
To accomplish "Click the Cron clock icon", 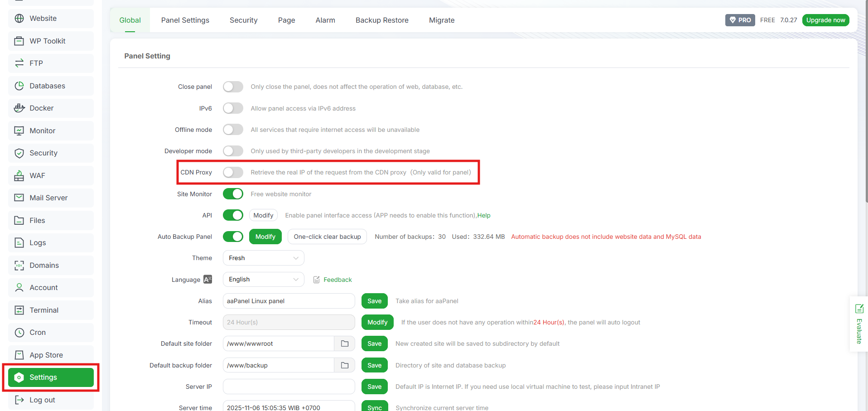I will [19, 333].
